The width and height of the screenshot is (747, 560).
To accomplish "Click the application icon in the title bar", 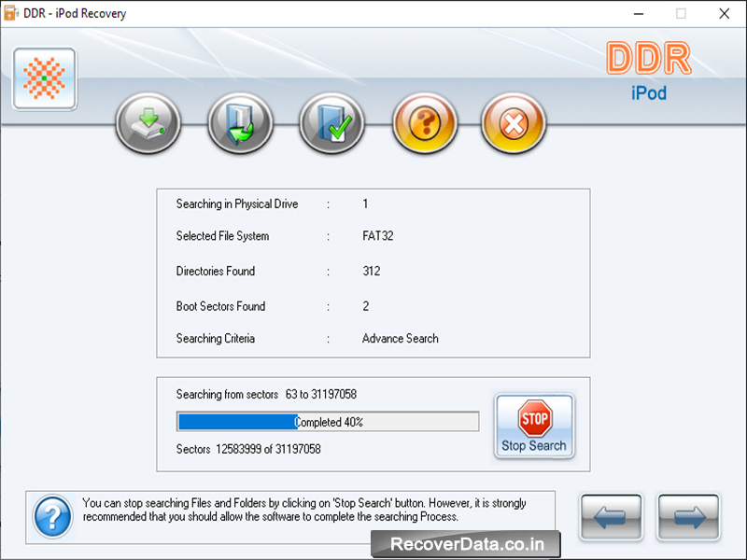I will [13, 14].
